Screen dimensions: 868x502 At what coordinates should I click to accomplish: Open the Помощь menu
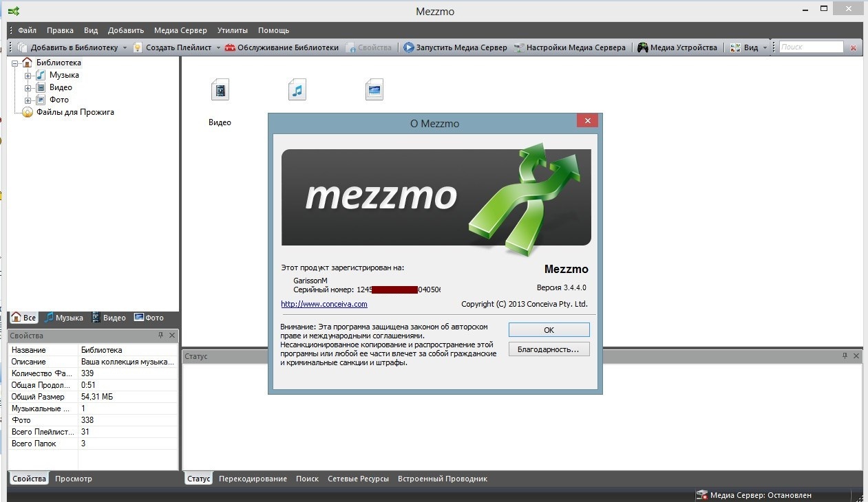(273, 30)
